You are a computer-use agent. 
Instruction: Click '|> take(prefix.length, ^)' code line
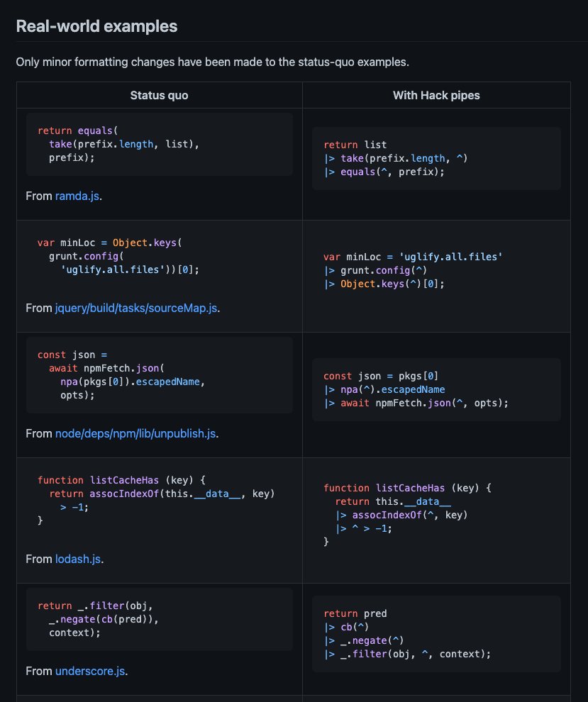pos(396,159)
